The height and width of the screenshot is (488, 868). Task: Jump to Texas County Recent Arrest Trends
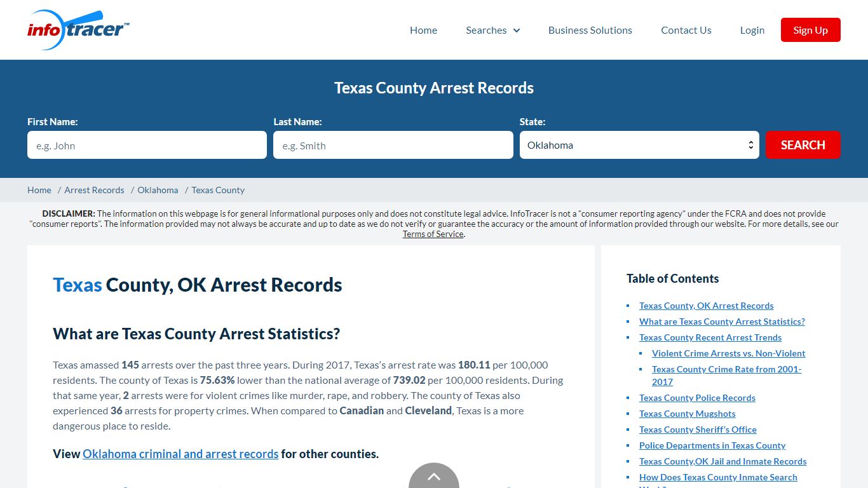(710, 337)
